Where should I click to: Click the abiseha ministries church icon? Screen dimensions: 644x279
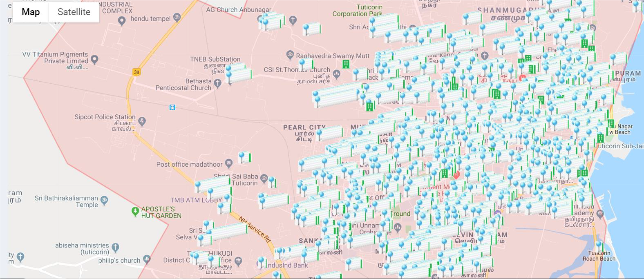click(x=116, y=247)
